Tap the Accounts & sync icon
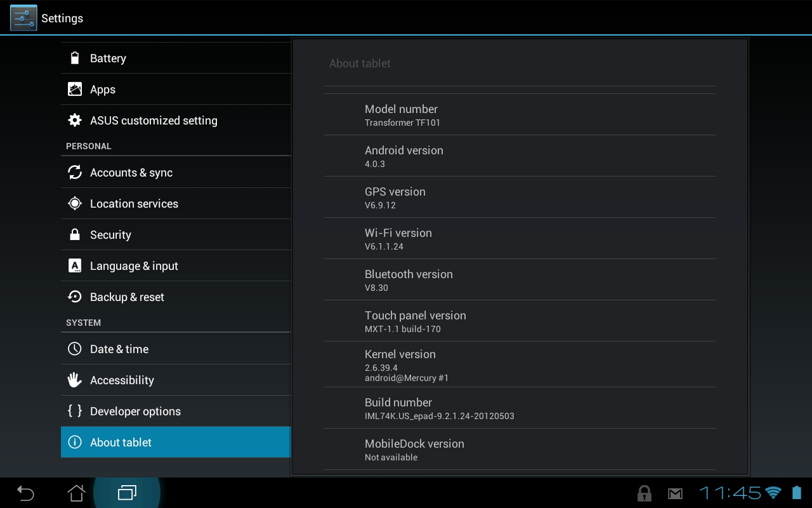Viewport: 812px width, 508px height. click(x=75, y=173)
